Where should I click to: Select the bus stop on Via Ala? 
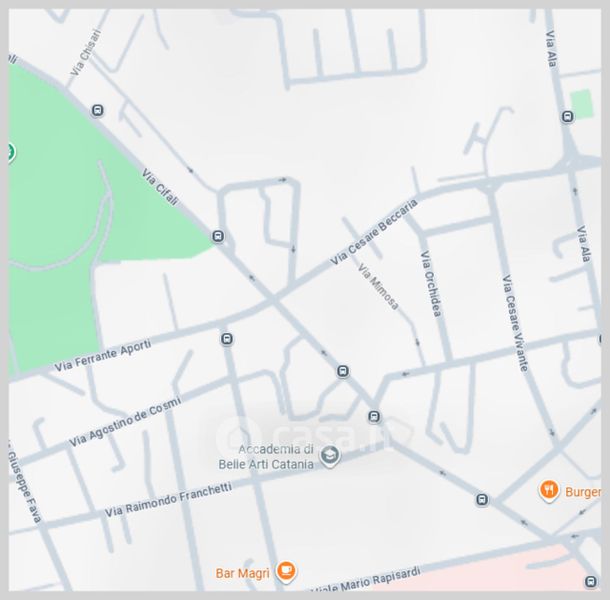(x=568, y=116)
